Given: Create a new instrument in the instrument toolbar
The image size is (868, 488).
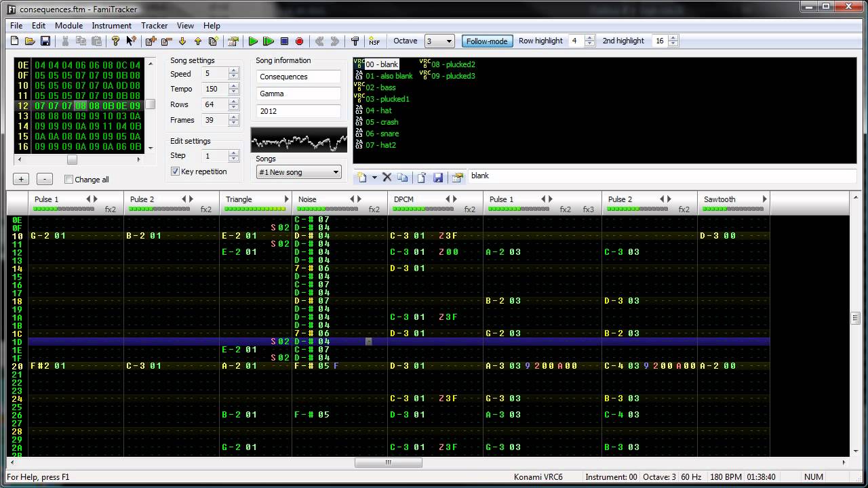Looking at the screenshot, I should [x=362, y=178].
